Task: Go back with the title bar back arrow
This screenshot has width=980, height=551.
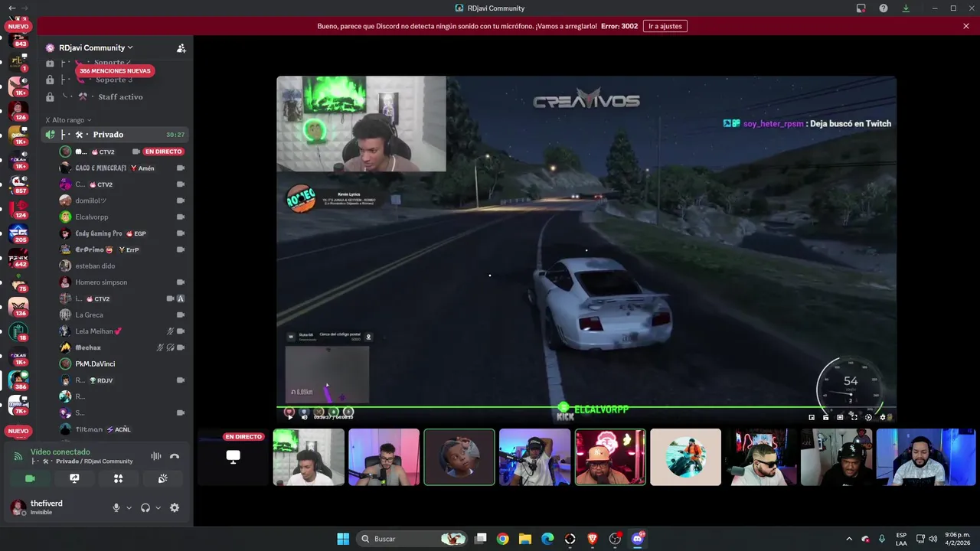Action: 11,8
